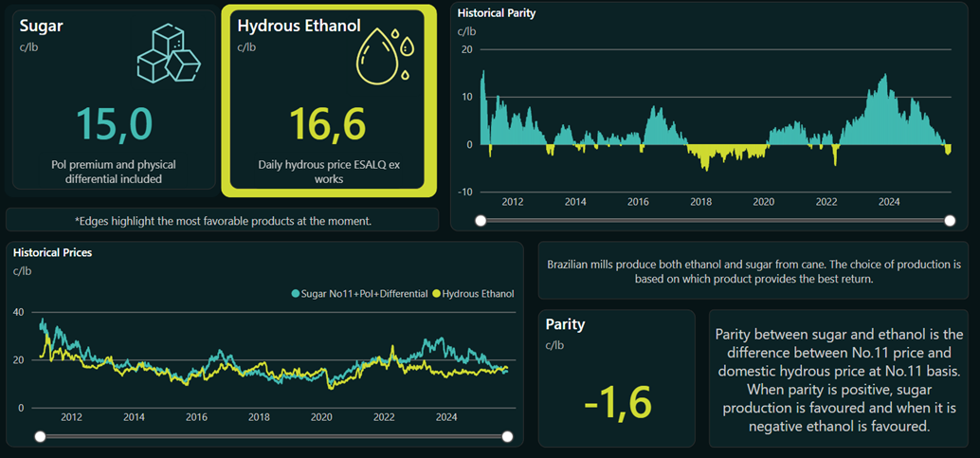This screenshot has width=980, height=458.
Task: Click the teal Sugar legend marker
Action: coord(296,294)
